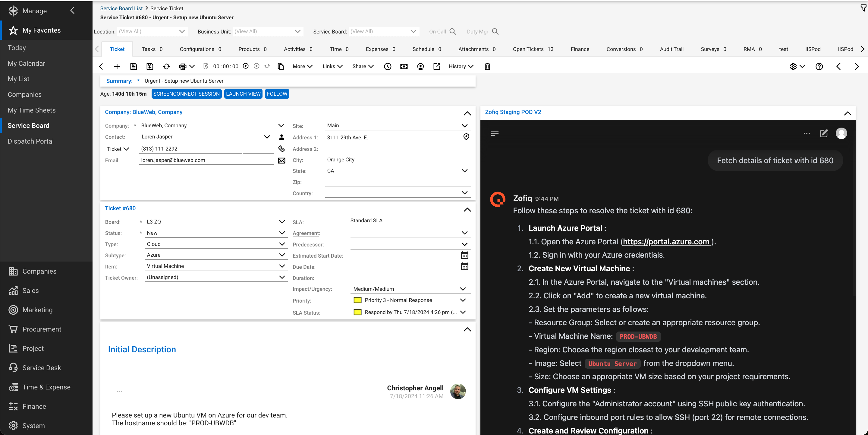The height and width of the screenshot is (435, 868).
Task: Click the Save disk icon in toolbar
Action: click(x=134, y=66)
